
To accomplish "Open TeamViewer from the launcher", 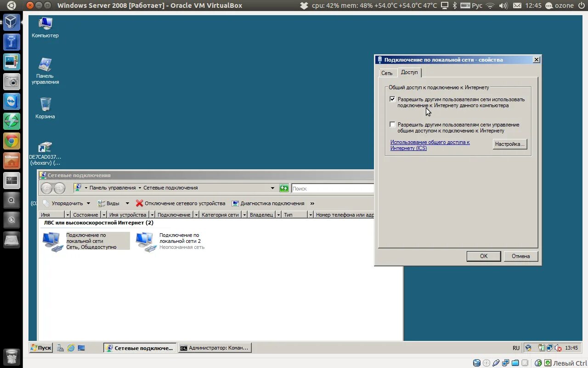I will point(11,102).
